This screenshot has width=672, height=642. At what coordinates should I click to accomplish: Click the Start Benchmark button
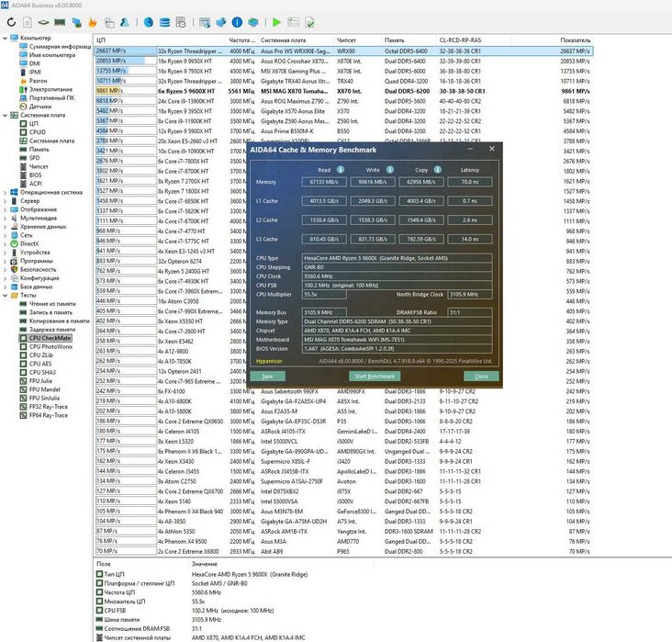click(x=375, y=377)
